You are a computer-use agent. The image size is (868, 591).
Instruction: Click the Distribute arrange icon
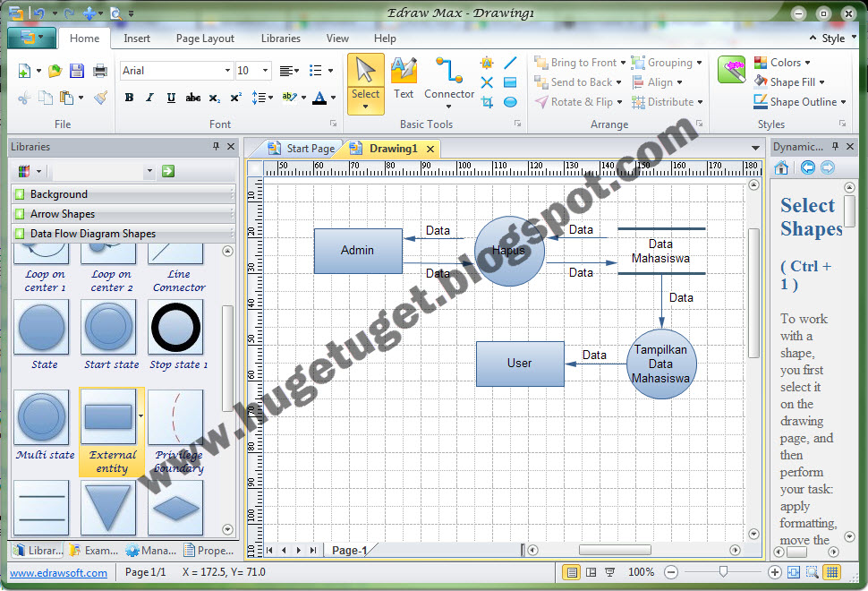667,101
